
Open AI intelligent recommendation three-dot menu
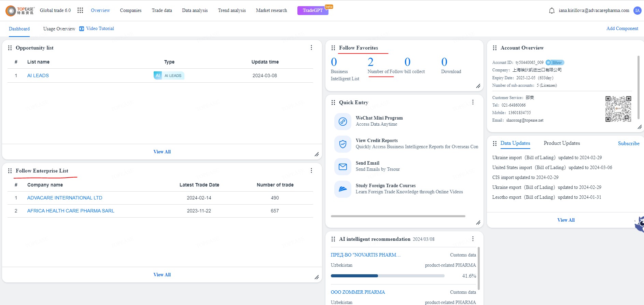coord(473,239)
